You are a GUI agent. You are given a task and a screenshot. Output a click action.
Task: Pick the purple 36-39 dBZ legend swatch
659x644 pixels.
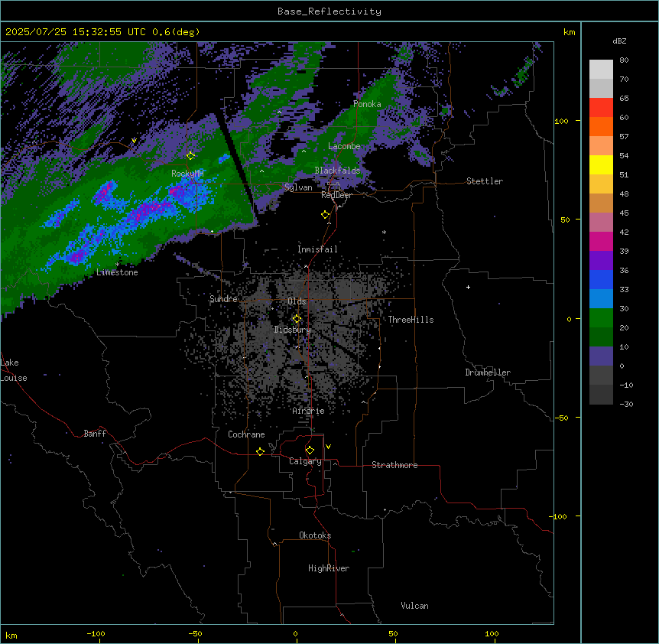[601, 261]
